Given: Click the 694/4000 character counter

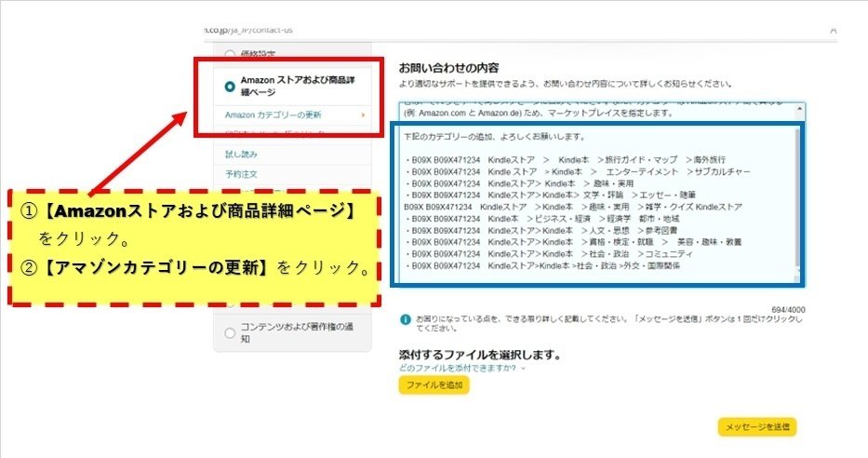Looking at the screenshot, I should pyautogui.click(x=788, y=310).
